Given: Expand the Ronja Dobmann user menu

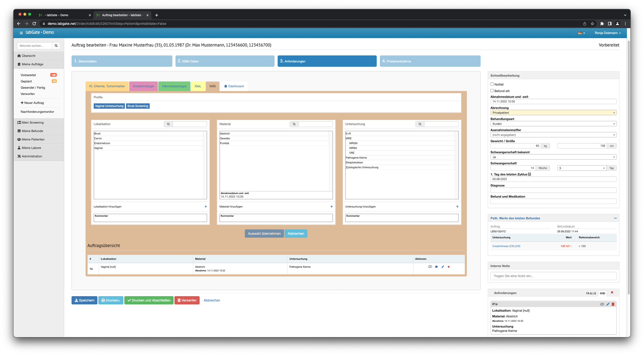Looking at the screenshot, I should [x=607, y=33].
